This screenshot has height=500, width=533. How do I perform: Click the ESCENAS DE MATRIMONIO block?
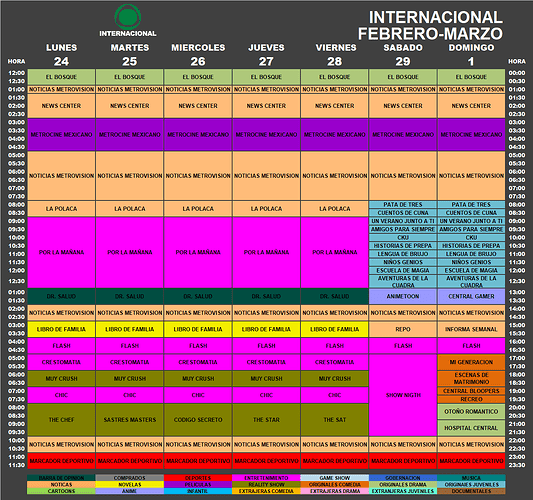pos(471,378)
